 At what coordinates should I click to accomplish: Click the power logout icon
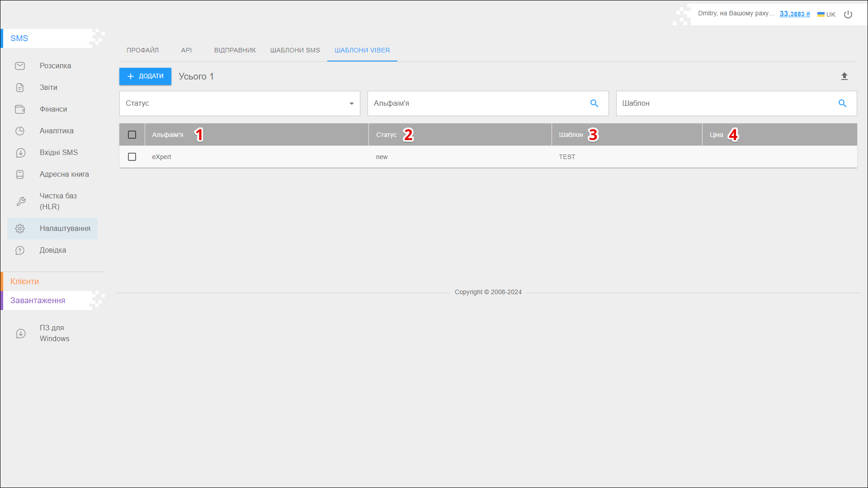848,14
